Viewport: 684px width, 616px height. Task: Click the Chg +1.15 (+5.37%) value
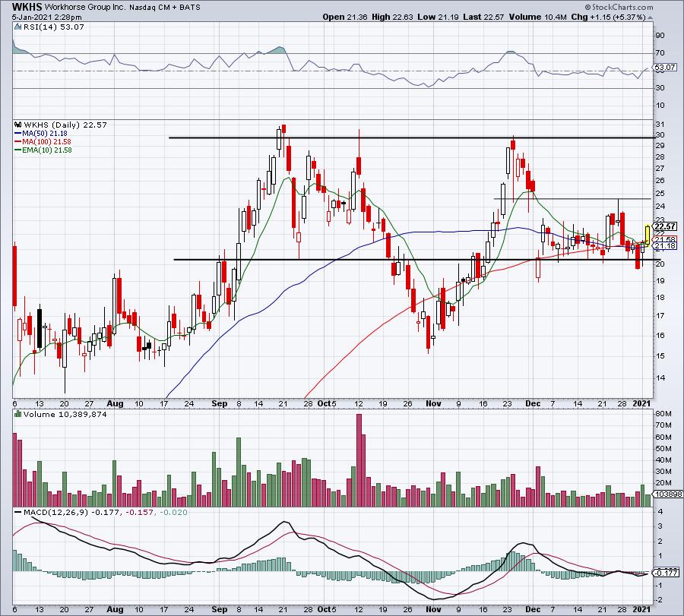[608, 17]
